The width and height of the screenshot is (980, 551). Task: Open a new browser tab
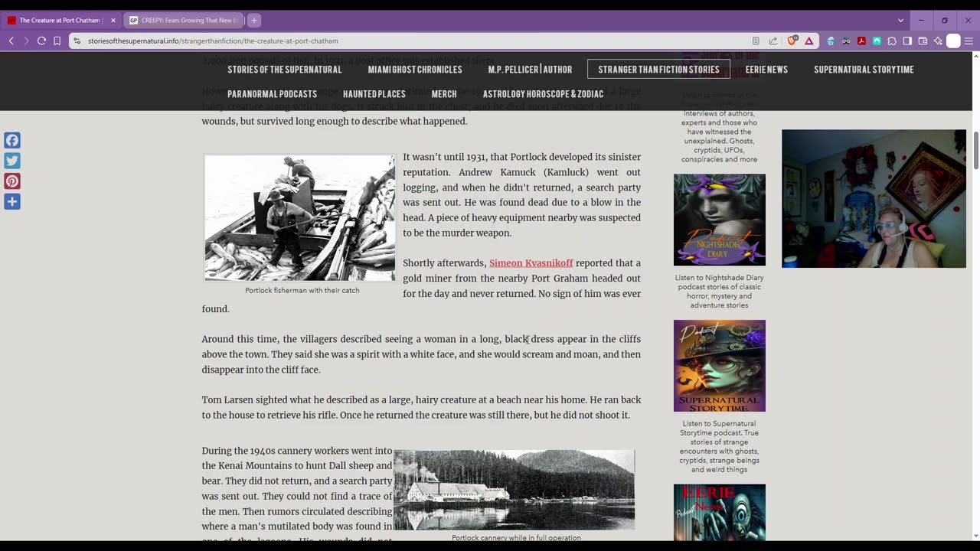click(254, 20)
